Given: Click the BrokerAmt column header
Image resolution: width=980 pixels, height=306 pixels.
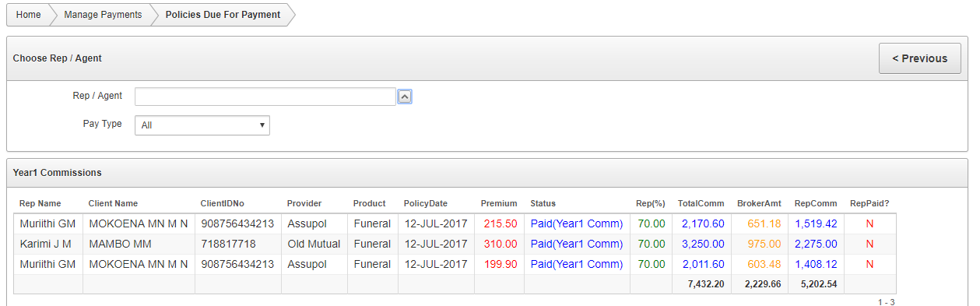Looking at the screenshot, I should [759, 203].
